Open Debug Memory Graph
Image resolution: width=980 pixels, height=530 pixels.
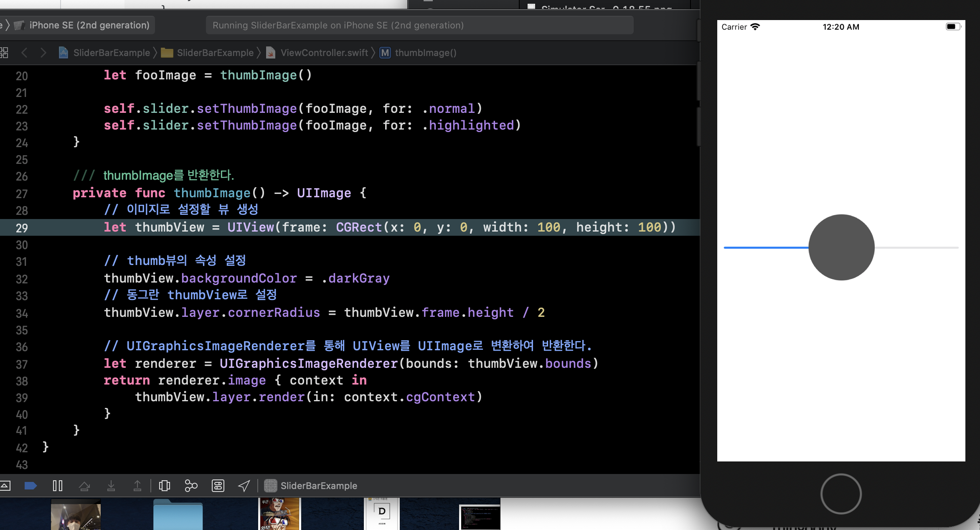(x=191, y=486)
